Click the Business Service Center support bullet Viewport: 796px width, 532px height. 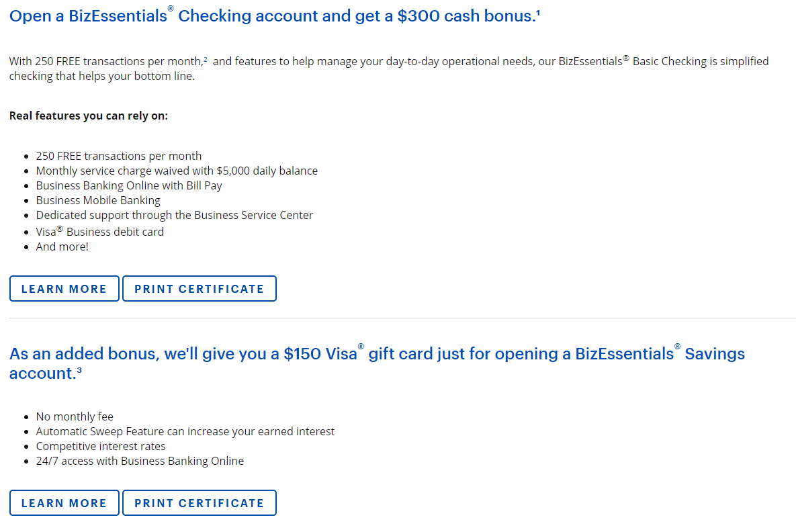tap(174, 215)
